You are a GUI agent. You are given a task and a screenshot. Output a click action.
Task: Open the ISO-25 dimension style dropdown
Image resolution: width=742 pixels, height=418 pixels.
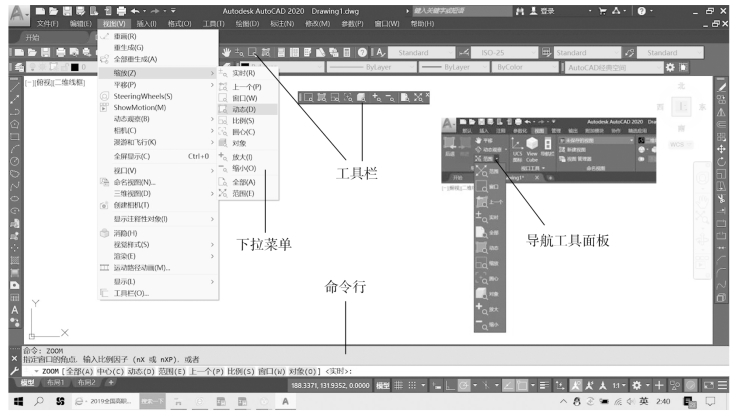pos(504,52)
